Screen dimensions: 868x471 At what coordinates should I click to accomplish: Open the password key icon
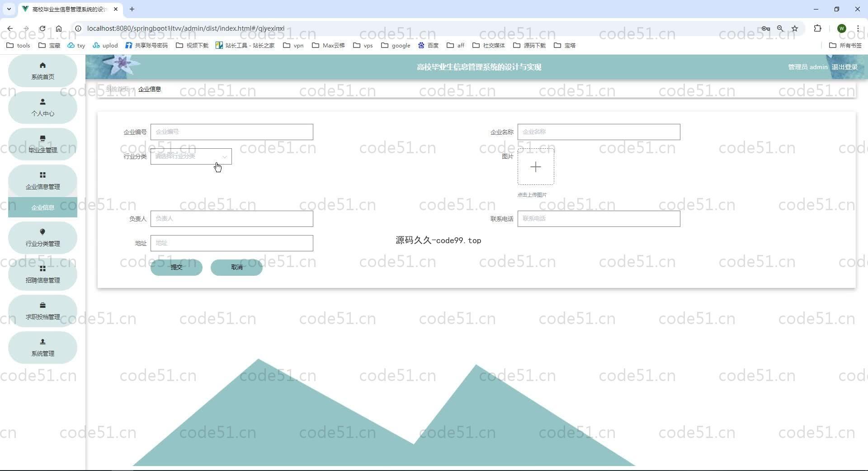[x=765, y=28]
